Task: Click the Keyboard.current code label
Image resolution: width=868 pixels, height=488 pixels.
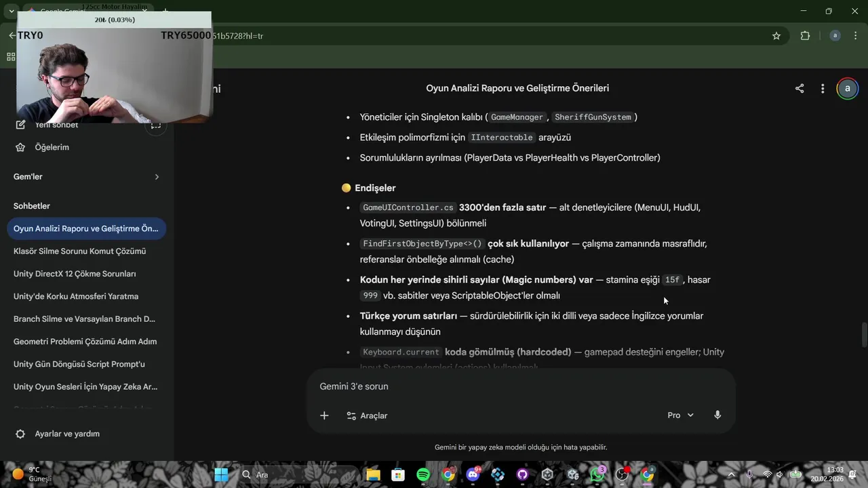Action: click(401, 352)
